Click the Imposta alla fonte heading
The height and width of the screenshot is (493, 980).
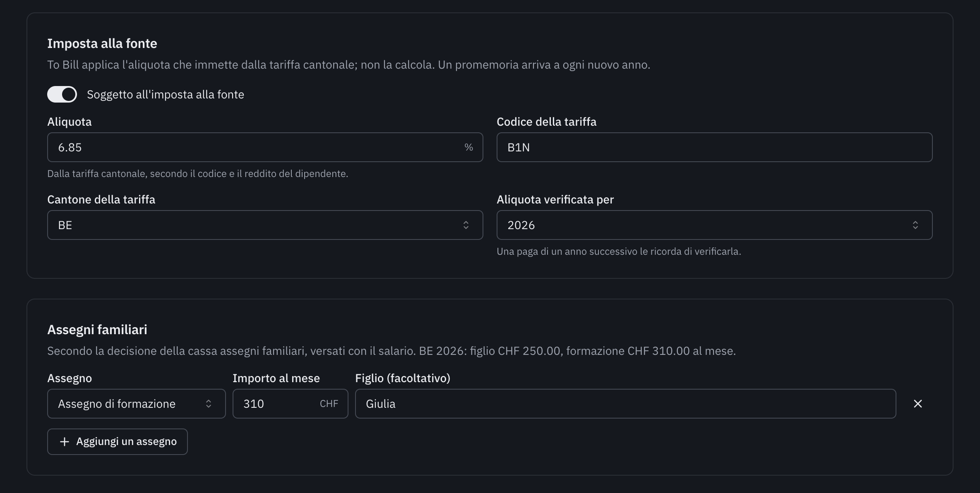coord(102,43)
